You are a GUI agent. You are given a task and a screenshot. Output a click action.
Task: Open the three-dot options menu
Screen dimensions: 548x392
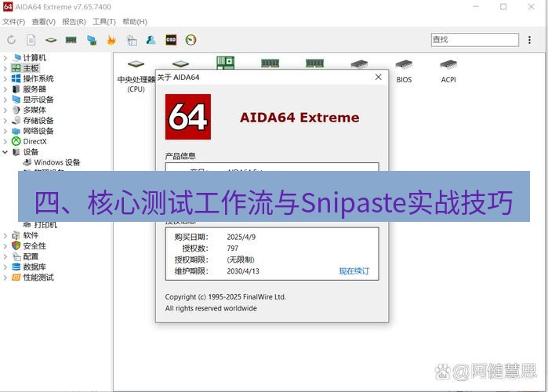530,40
